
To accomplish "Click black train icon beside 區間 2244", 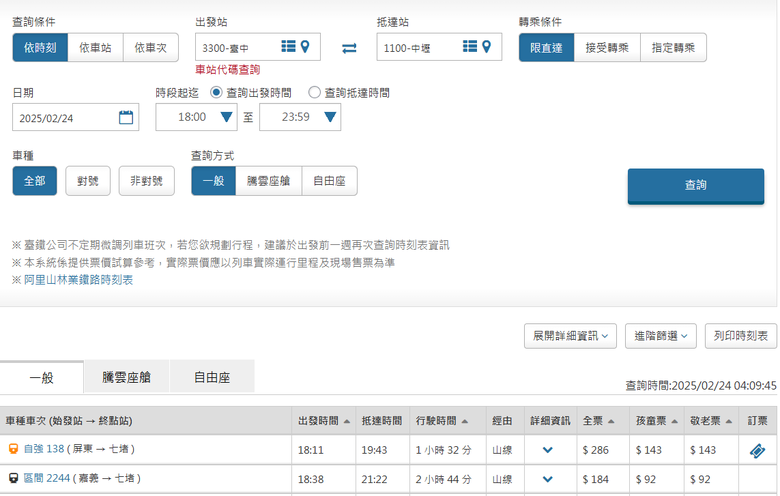I will pos(13,478).
